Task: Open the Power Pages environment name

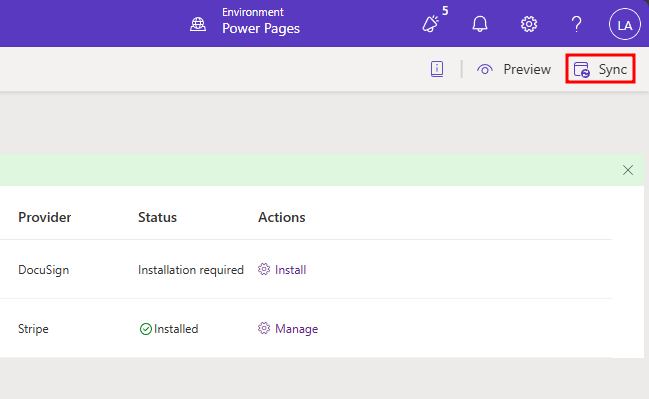Action: [261, 29]
